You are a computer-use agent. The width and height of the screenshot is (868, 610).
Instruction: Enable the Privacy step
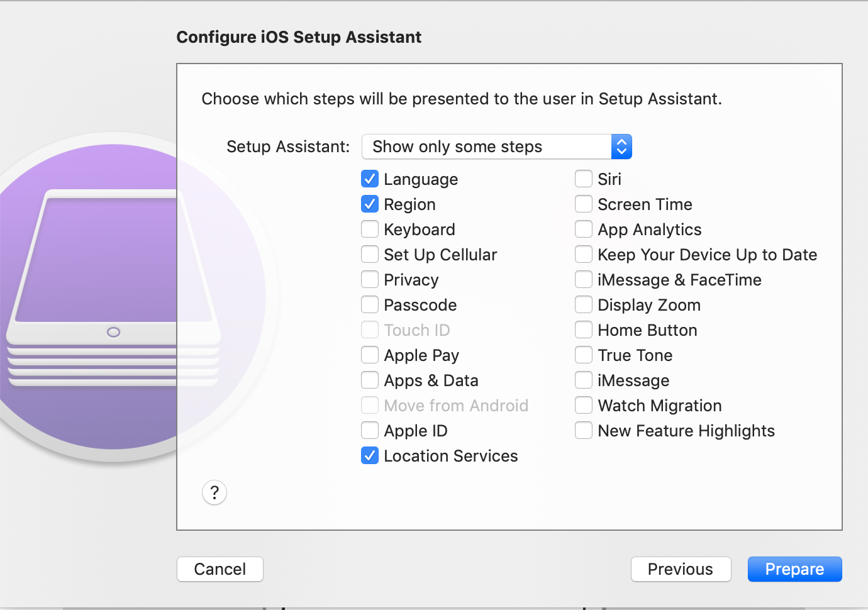[370, 280]
